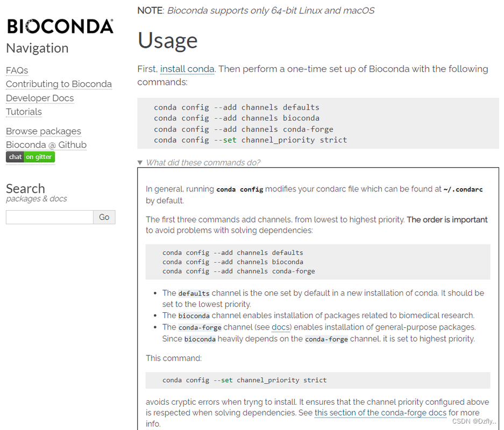Browse packages via sidebar link

click(x=43, y=131)
